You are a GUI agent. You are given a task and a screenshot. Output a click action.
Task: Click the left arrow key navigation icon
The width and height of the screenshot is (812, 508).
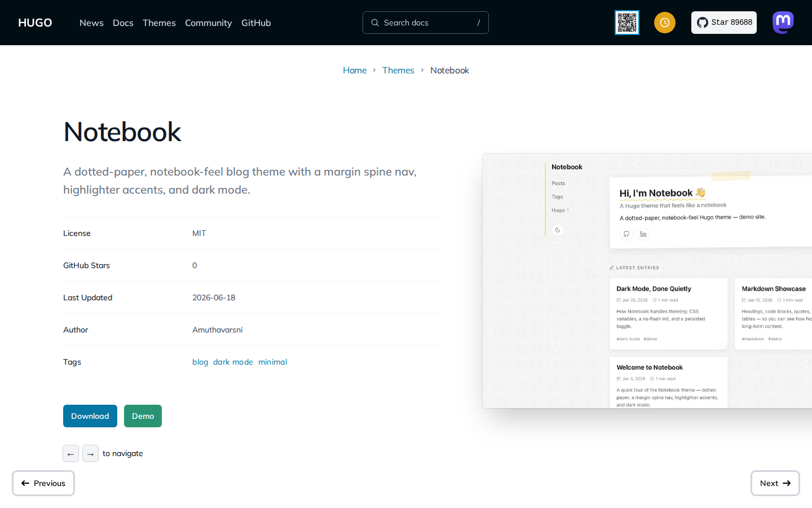click(x=70, y=453)
